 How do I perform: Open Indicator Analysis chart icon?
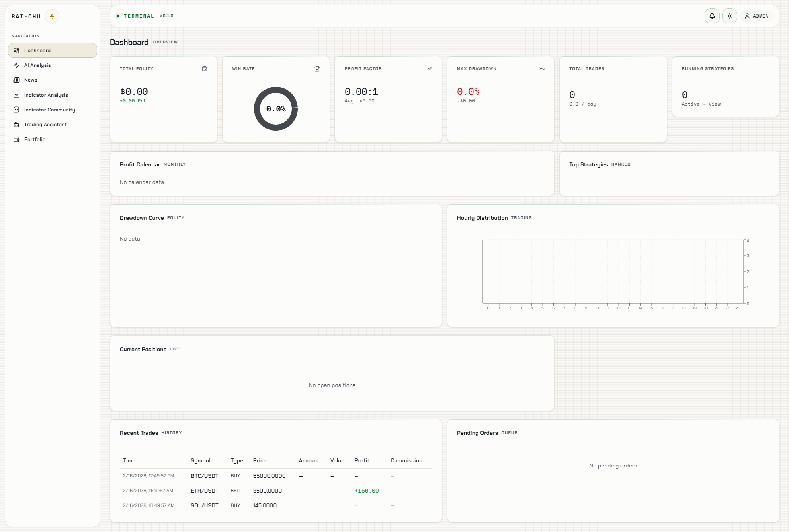click(x=16, y=95)
